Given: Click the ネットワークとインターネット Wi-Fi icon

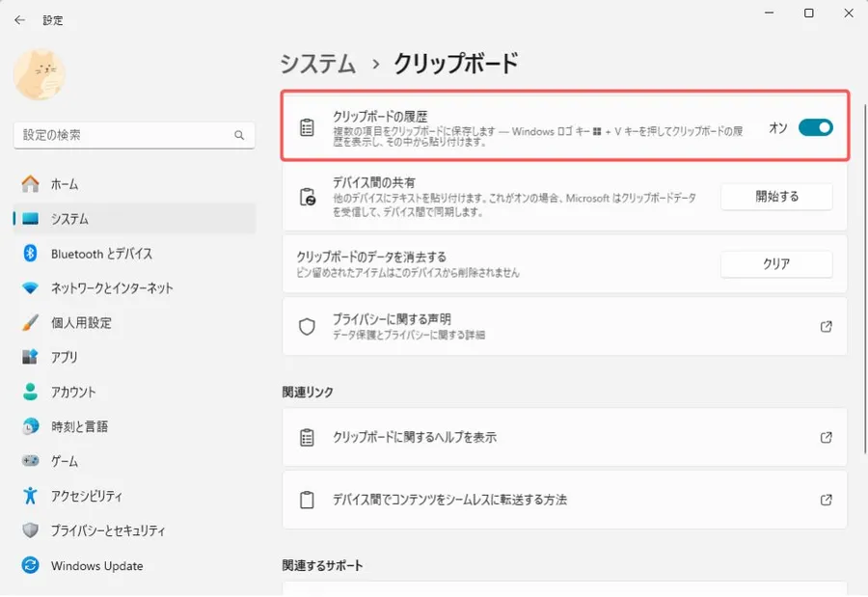Looking at the screenshot, I should tap(31, 288).
